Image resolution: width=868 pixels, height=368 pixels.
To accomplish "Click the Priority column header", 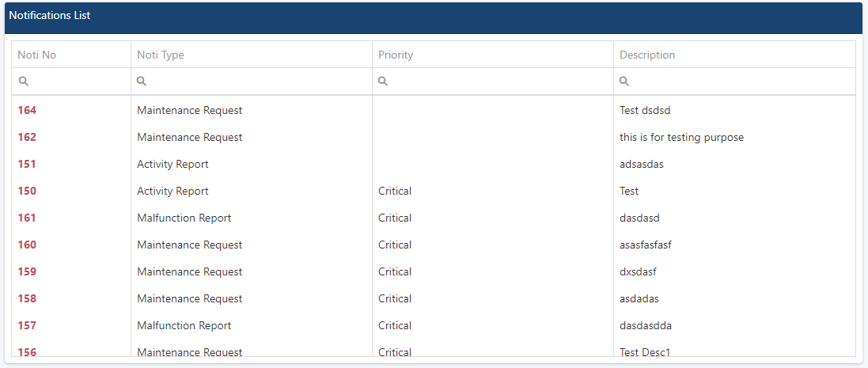I will pos(396,55).
